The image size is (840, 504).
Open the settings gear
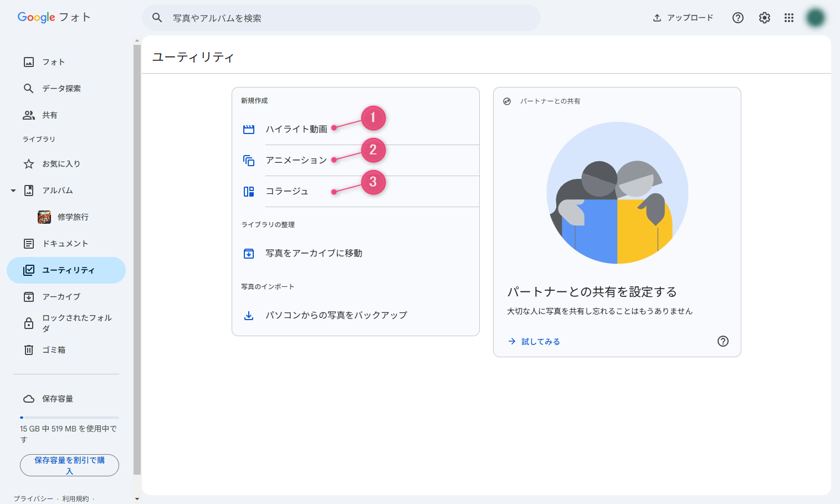point(764,17)
